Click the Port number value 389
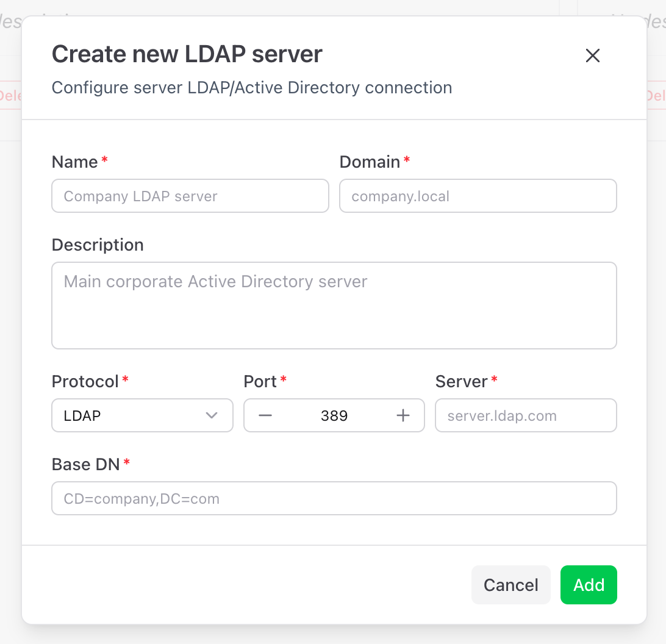666x644 pixels. [334, 415]
